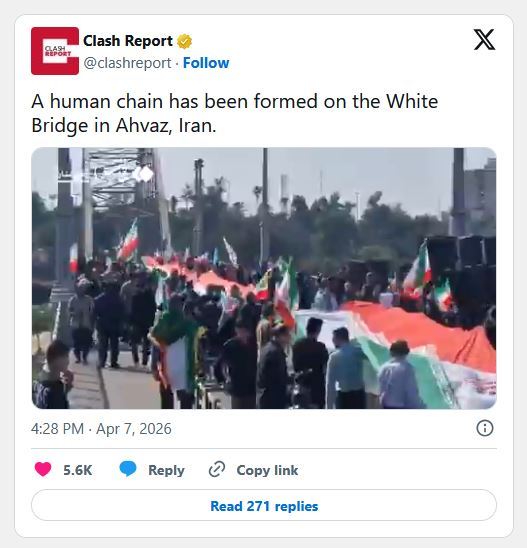Screen dimensions: 527x548
Task: Play the Ahvaz bridge video thumbnail
Action: click(264, 278)
